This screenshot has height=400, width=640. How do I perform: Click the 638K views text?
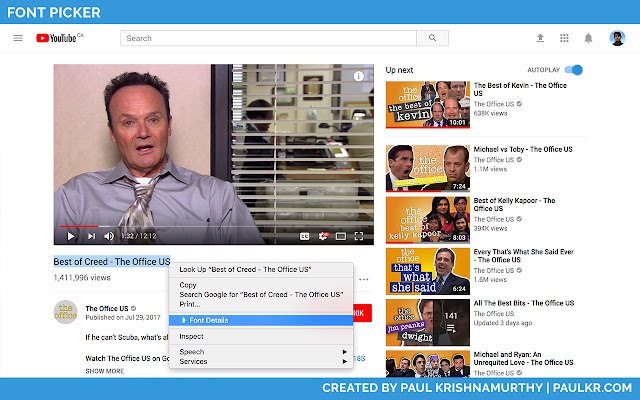490,113
